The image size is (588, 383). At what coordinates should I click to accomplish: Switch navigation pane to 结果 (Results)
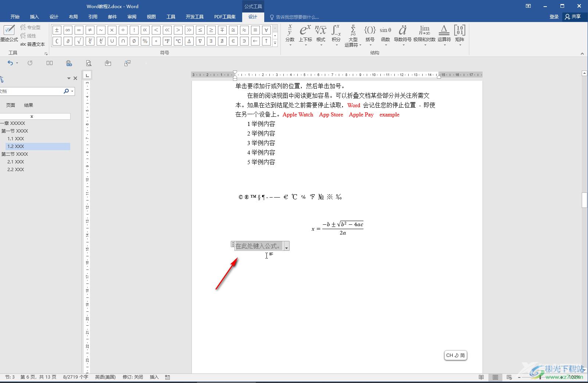pos(29,105)
